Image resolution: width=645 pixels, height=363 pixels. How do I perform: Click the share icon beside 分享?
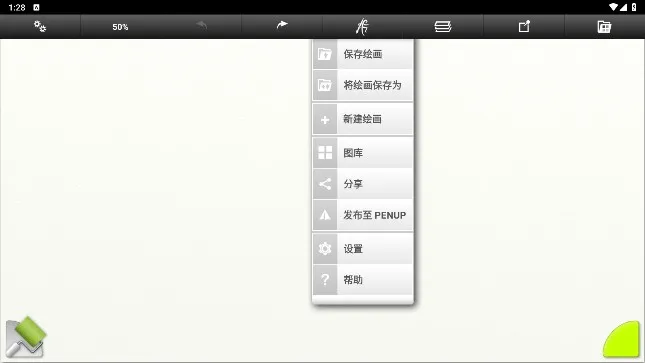(325, 184)
